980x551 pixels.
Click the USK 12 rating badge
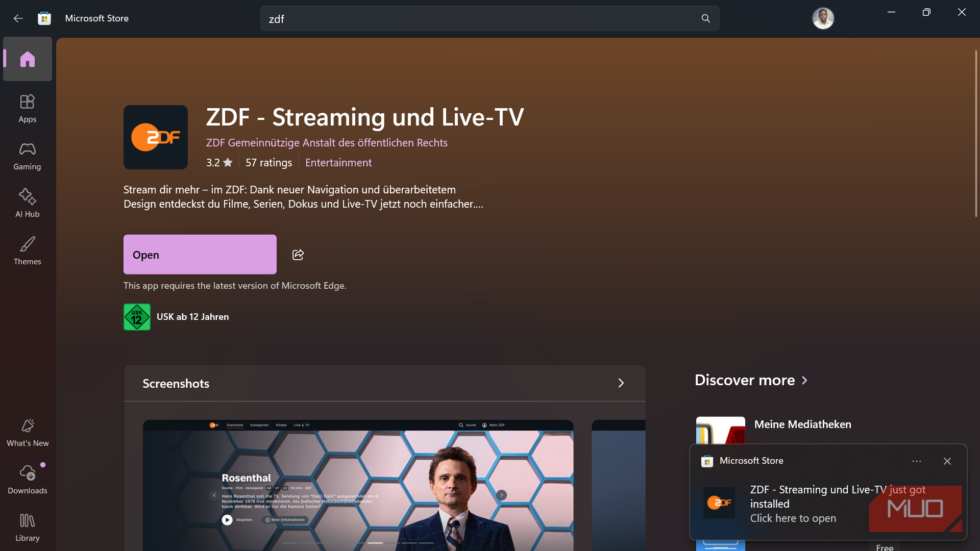(137, 317)
